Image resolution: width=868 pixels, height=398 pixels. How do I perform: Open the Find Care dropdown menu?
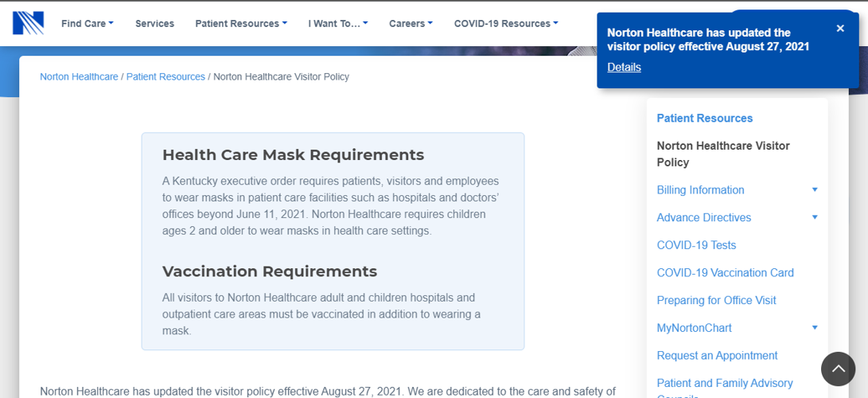(88, 23)
